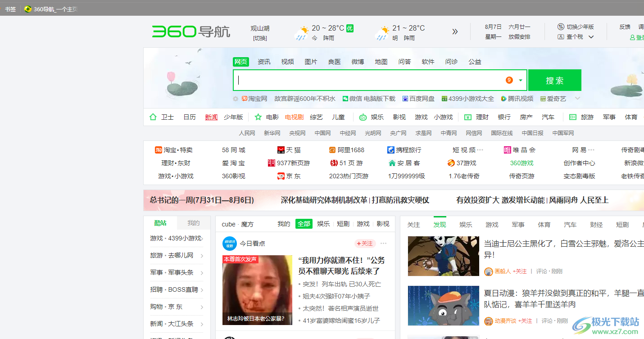Open the green 360游戏 link
This screenshot has width=644, height=339.
point(522,163)
